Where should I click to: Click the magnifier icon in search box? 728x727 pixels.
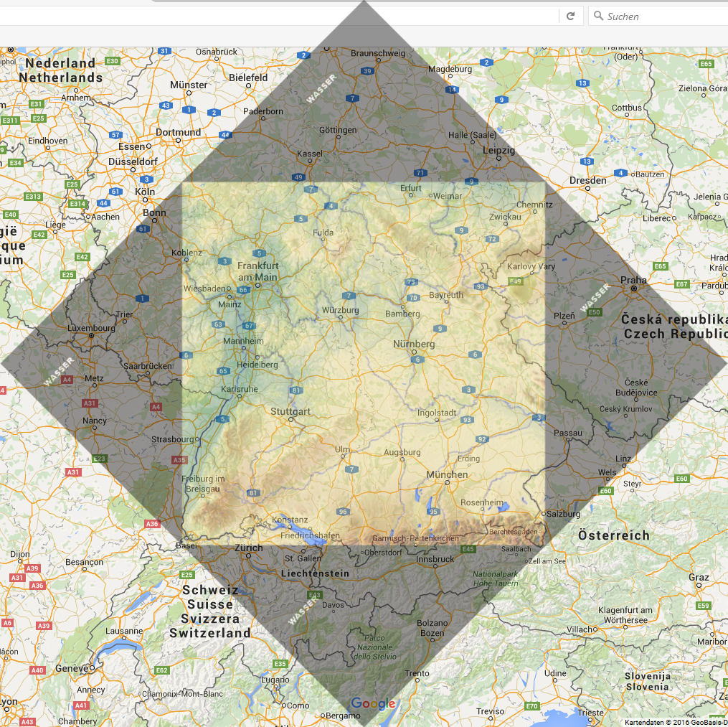[x=597, y=16]
